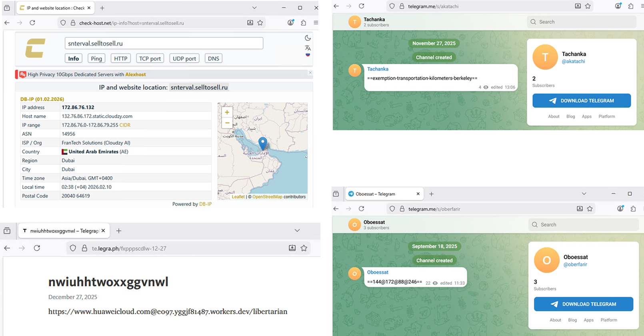Open the OpenStreetMap contributors link
Image resolution: width=644 pixels, height=336 pixels.
coord(267,197)
